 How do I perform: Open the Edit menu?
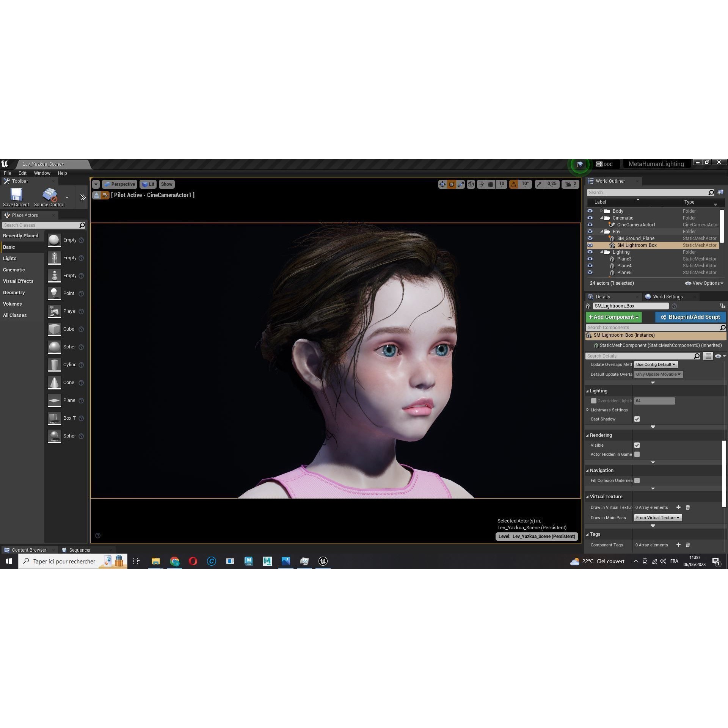coord(22,173)
